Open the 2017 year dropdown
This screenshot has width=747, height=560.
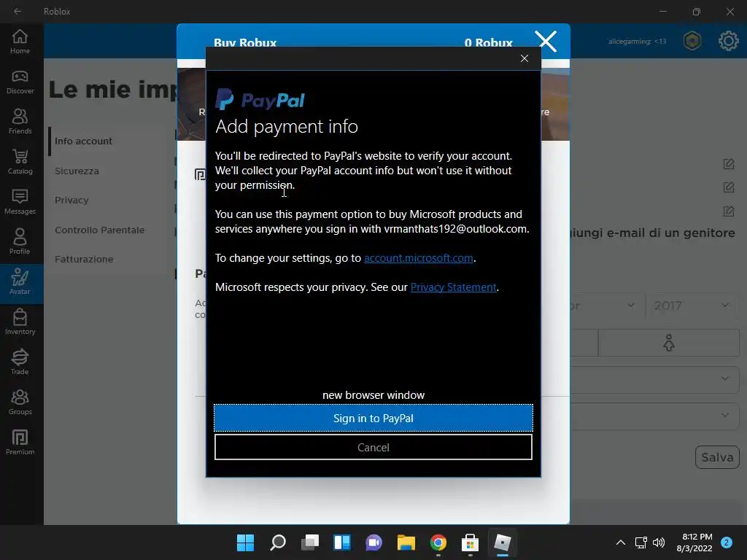point(692,306)
